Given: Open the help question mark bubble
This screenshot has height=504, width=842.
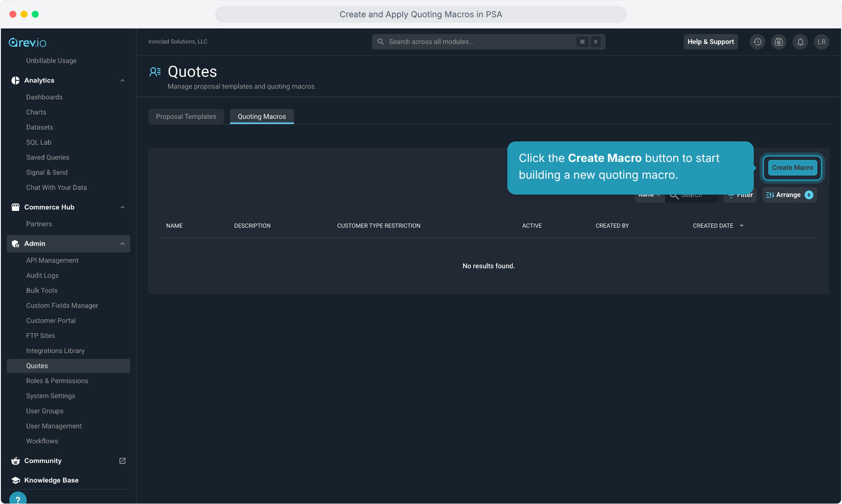Looking at the screenshot, I should [x=18, y=498].
